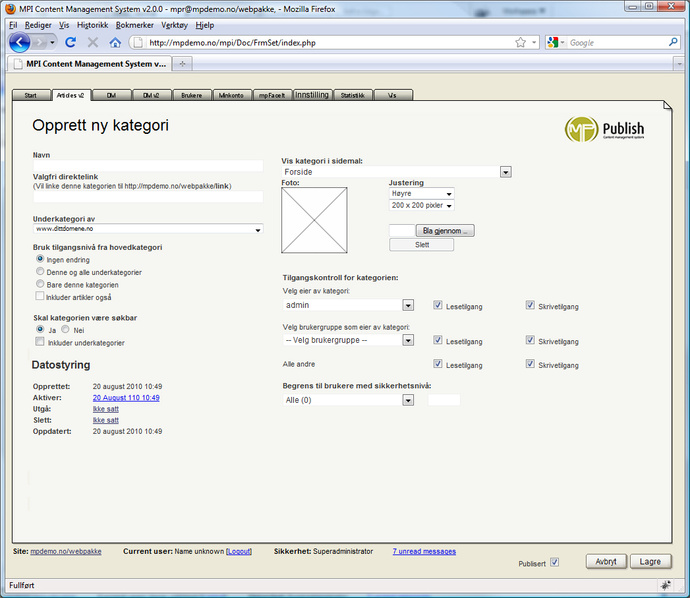This screenshot has height=598, width=690.
Task: Open a new browser tab
Action: (182, 64)
